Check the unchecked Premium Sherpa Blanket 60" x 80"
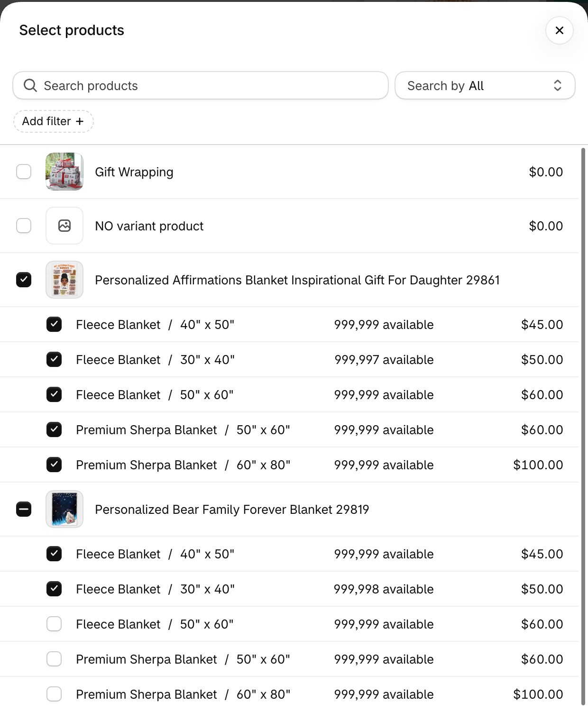 (54, 694)
